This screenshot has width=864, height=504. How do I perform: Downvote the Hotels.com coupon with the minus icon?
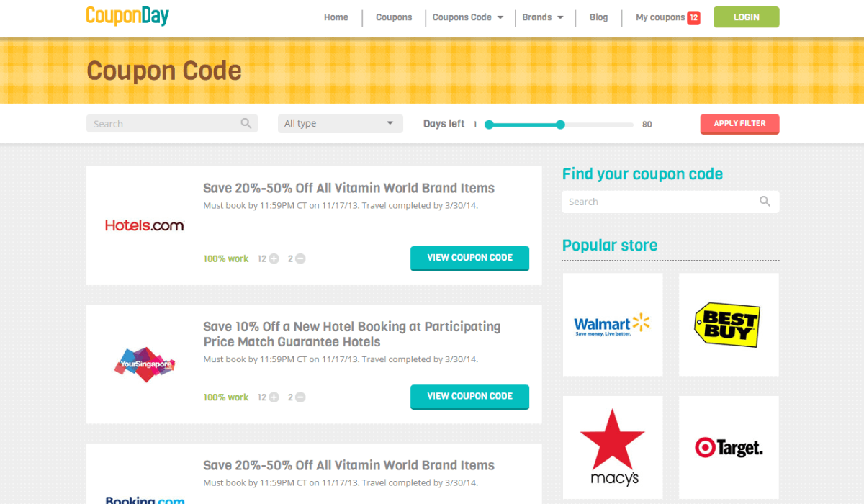(300, 258)
